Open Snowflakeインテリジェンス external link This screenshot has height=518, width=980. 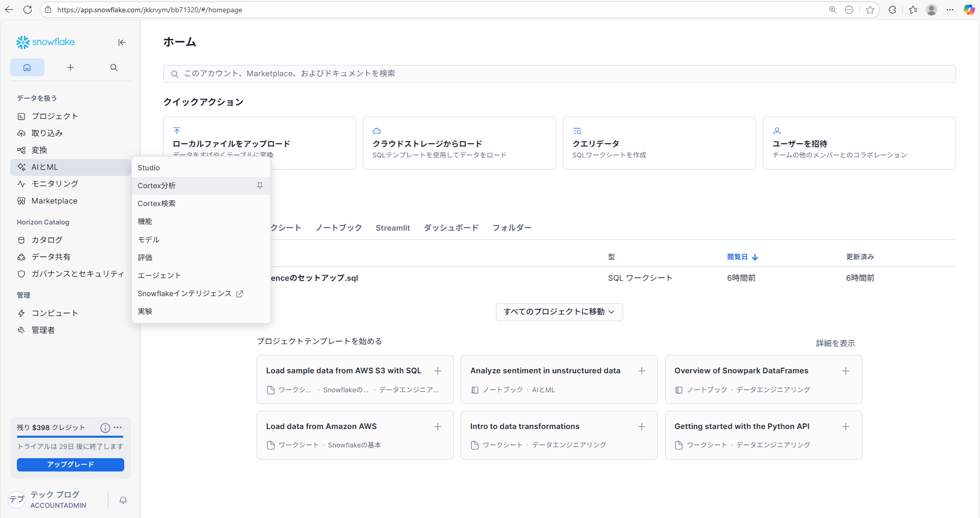201,294
